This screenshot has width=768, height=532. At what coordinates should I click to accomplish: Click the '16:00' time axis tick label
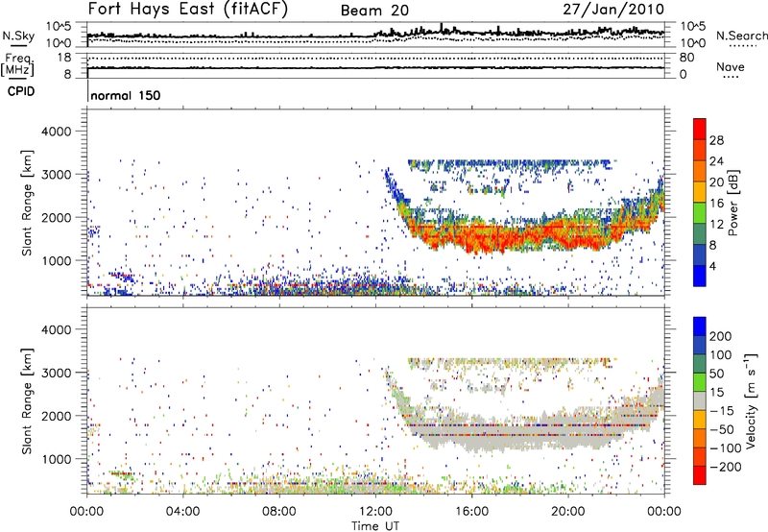tap(471, 512)
